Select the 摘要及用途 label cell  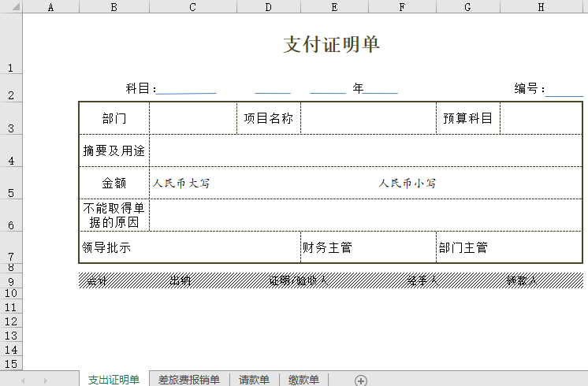[x=114, y=150]
